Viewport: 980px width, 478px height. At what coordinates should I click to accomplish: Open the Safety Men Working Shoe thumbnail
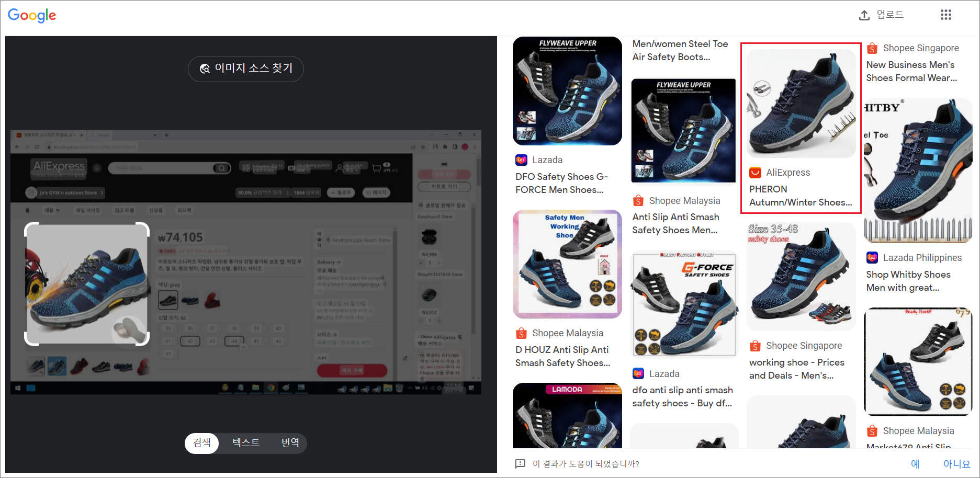(x=567, y=264)
